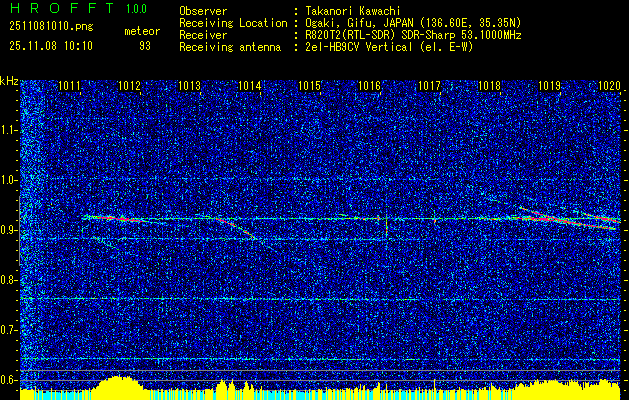The height and width of the screenshot is (400, 629).
Task: Click the timestamp 25.11.08 10:10
Action: coord(51,46)
